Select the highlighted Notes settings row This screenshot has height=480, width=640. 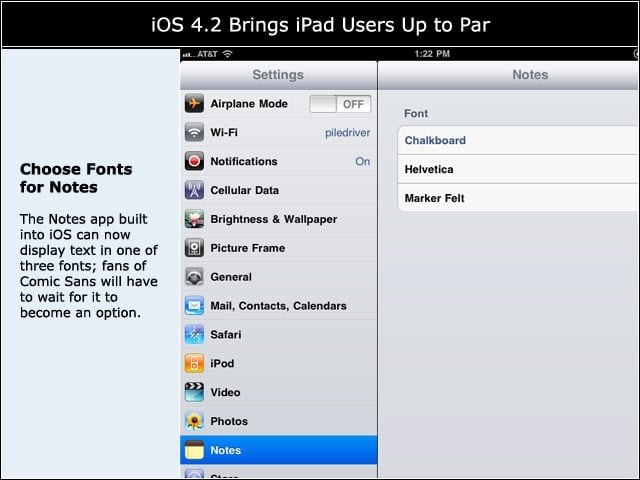click(278, 450)
